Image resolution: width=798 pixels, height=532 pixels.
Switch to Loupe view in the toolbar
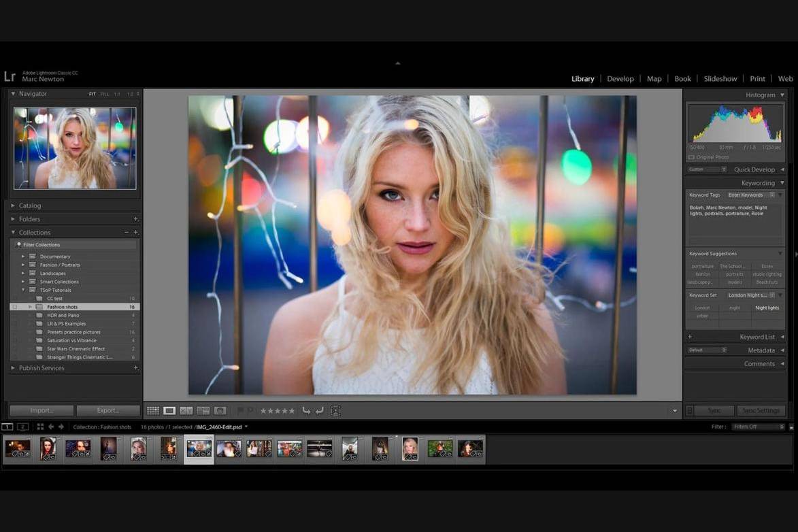coord(169,410)
